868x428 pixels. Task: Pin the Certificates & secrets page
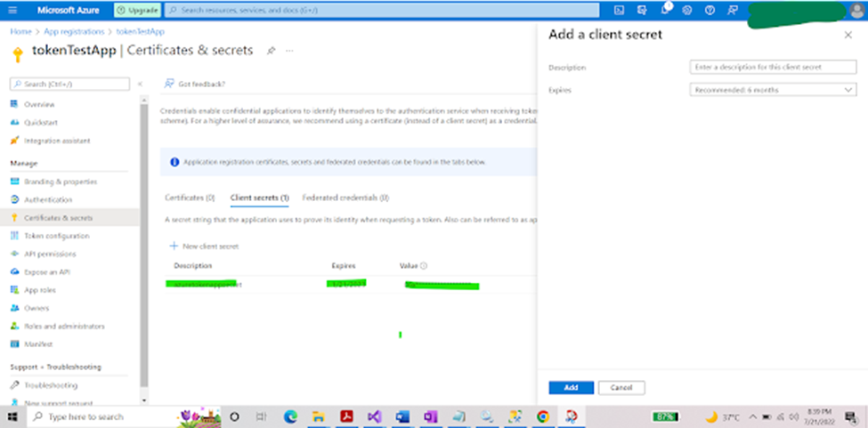click(x=271, y=51)
